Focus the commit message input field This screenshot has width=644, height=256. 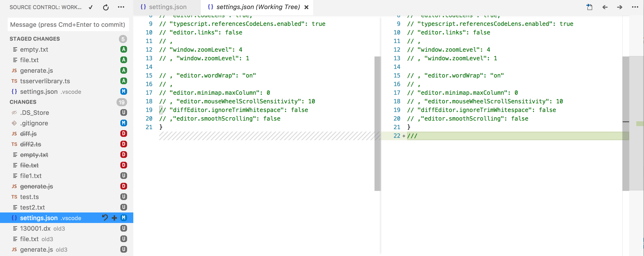(68, 24)
